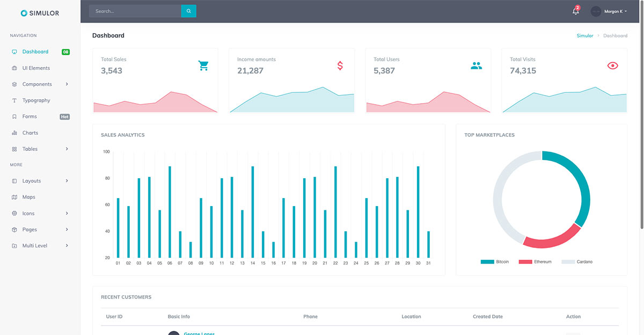
Task: Open the Forms page marked Hot
Action: click(30, 116)
